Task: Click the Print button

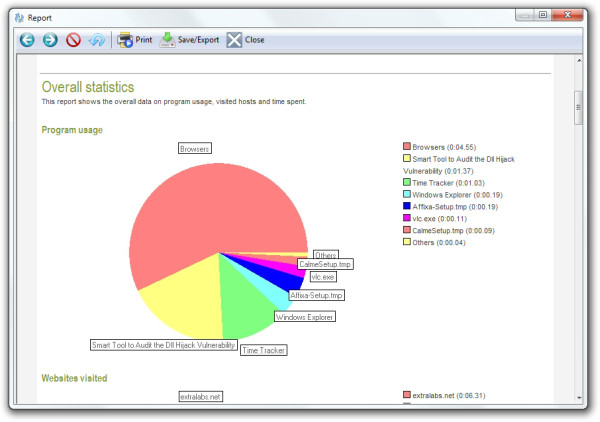Action: pos(135,40)
